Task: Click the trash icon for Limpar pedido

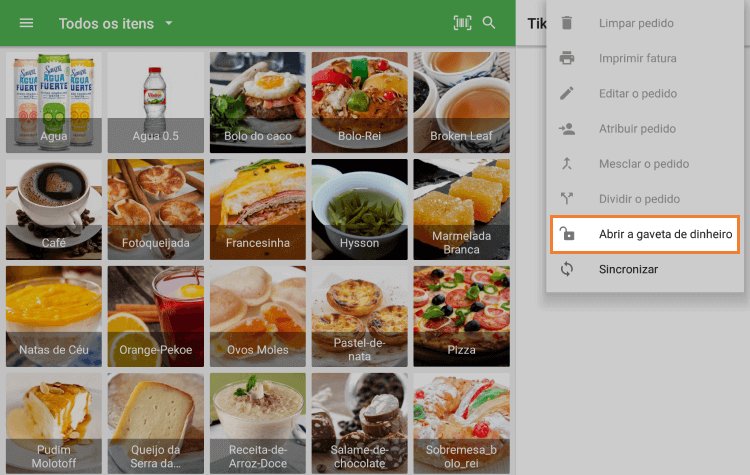Action: tap(567, 23)
